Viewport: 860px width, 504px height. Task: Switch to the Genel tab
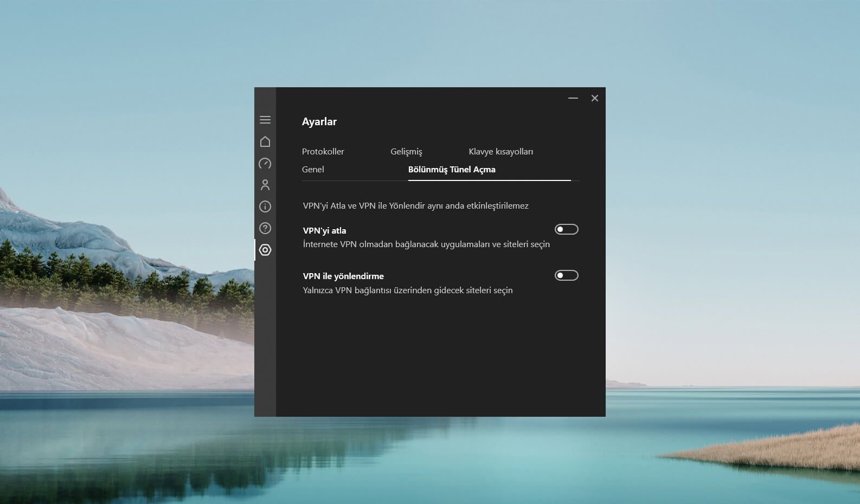point(313,169)
